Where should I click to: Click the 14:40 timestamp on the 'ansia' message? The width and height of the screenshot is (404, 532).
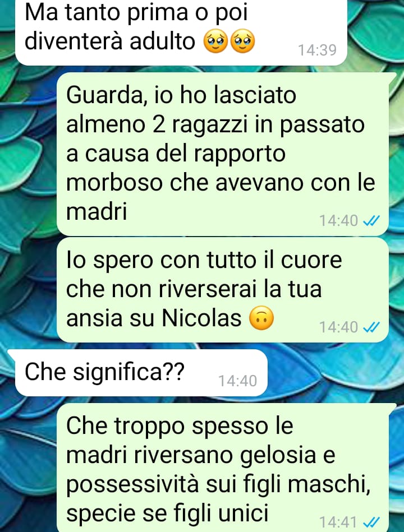click(x=338, y=327)
